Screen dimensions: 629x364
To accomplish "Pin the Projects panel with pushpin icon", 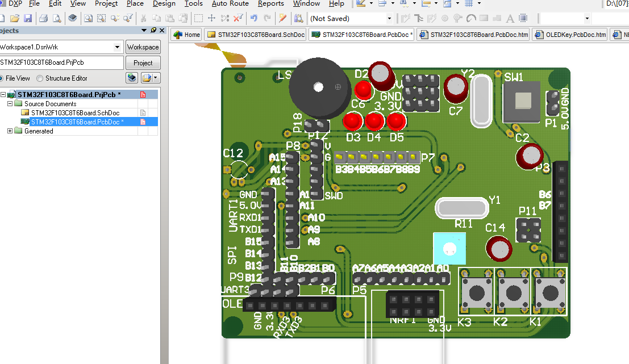I will tap(153, 31).
